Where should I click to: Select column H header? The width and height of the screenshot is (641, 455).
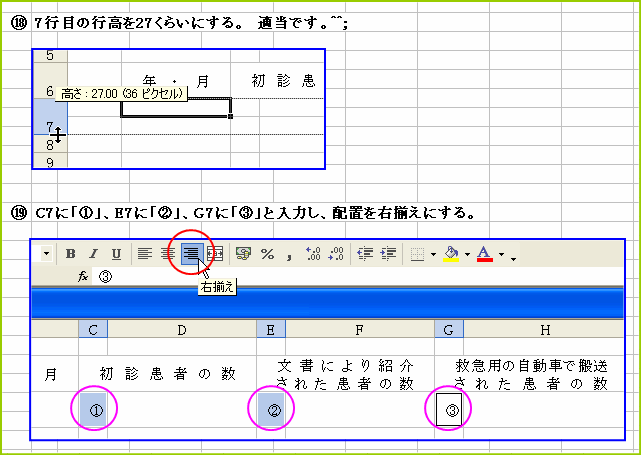(x=543, y=330)
